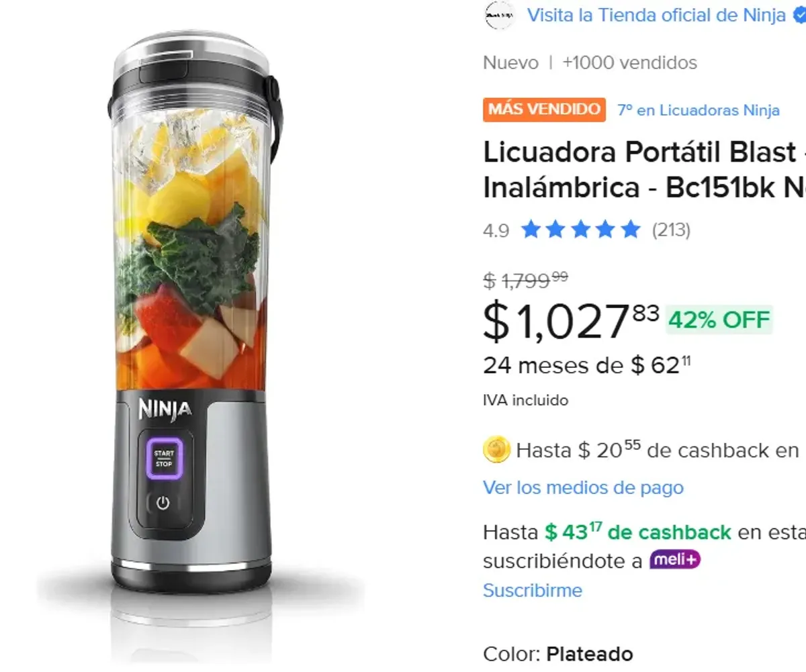Open Ver los medios de pago
This screenshot has width=806, height=672.
pyautogui.click(x=583, y=487)
